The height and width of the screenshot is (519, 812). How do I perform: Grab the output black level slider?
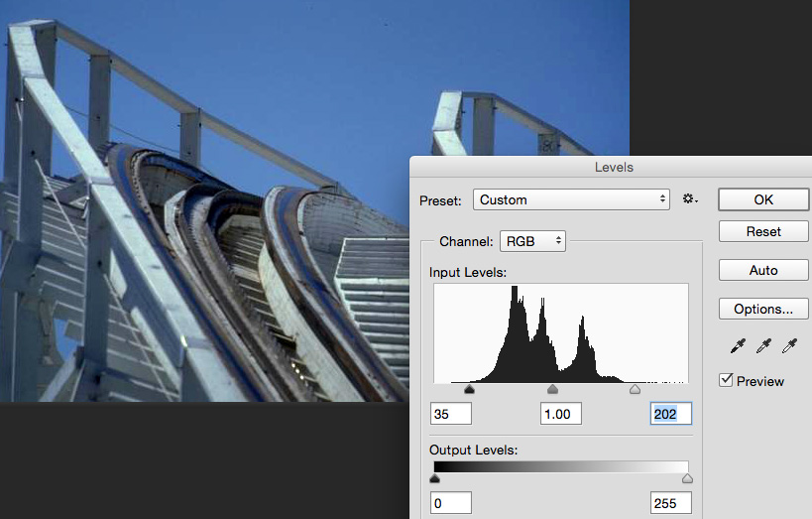pyautogui.click(x=435, y=478)
